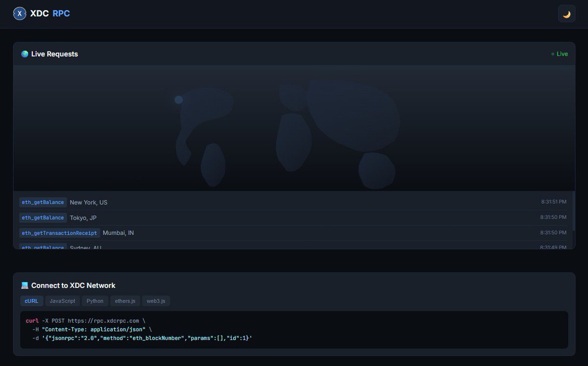Select the ethers.js tab
This screenshot has width=588, height=366.
[125, 301]
